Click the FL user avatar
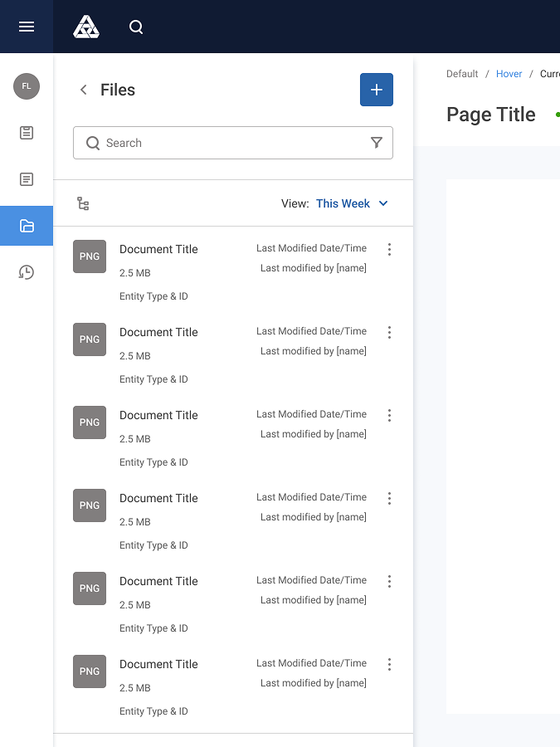Screen dimensions: 560x747 [x=27, y=86]
